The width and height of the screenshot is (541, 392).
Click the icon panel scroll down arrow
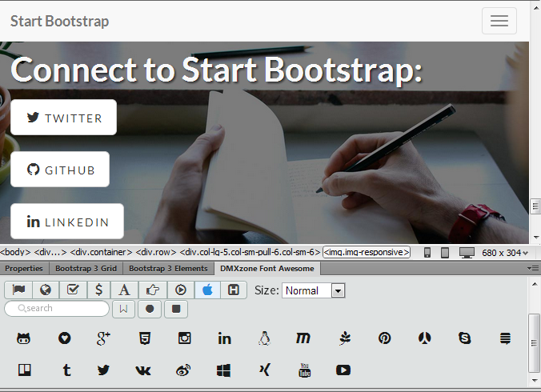[535, 380]
